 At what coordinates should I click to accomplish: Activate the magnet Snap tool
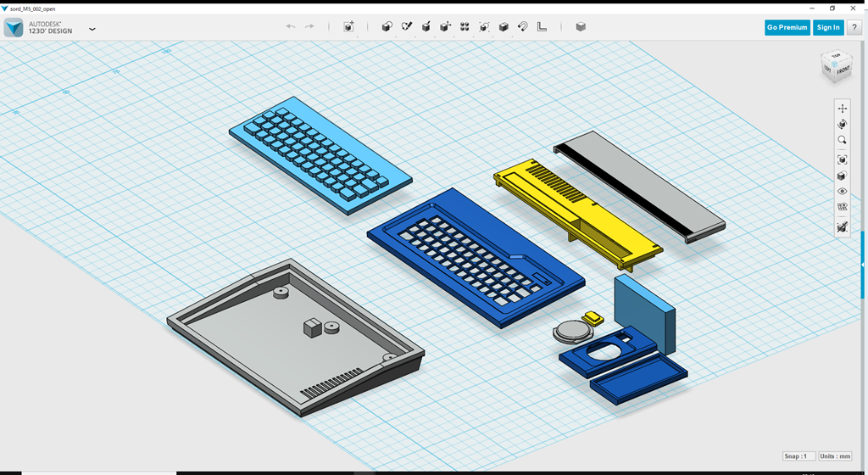point(523,27)
